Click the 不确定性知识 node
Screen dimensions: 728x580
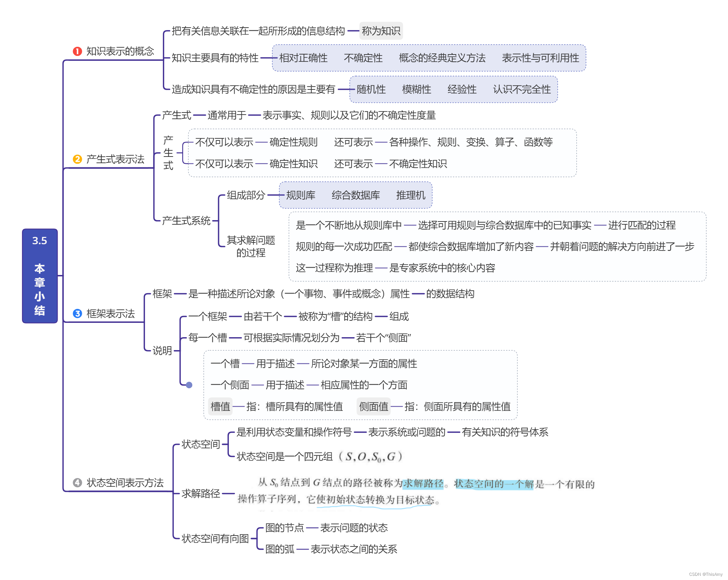418,164
